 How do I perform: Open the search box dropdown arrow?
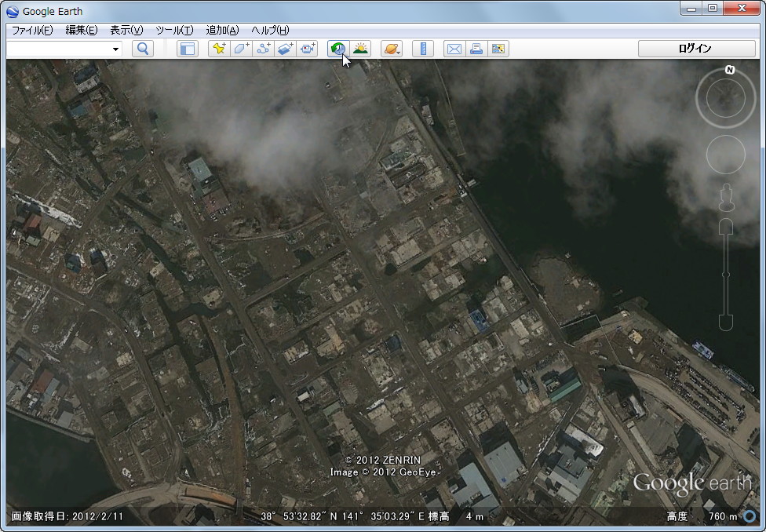coord(116,49)
